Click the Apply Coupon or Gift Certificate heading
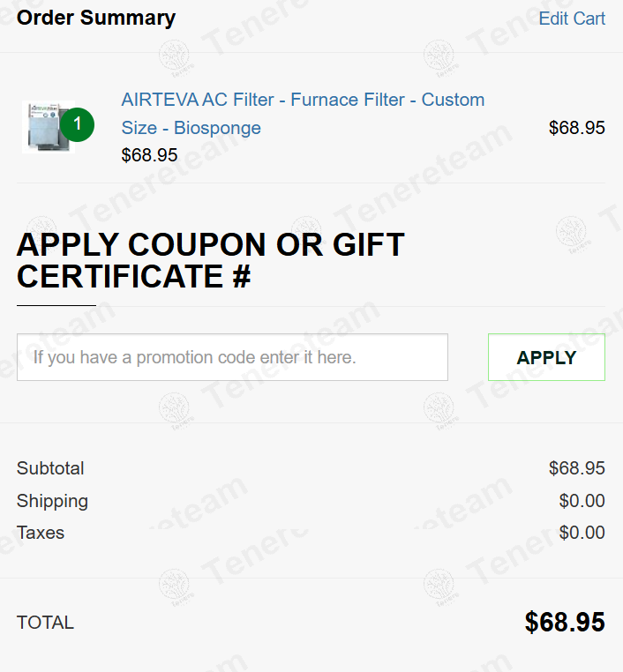Image resolution: width=623 pixels, height=672 pixels. (x=210, y=260)
